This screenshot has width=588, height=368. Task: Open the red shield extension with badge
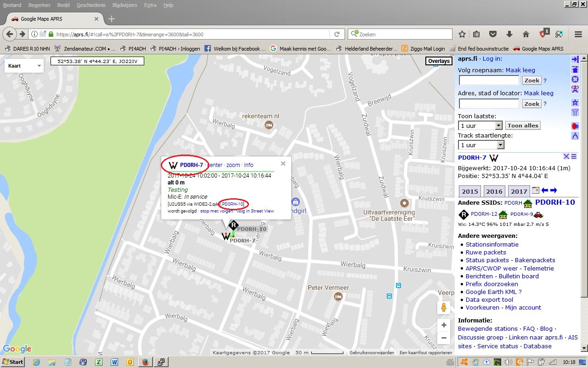[x=544, y=34]
